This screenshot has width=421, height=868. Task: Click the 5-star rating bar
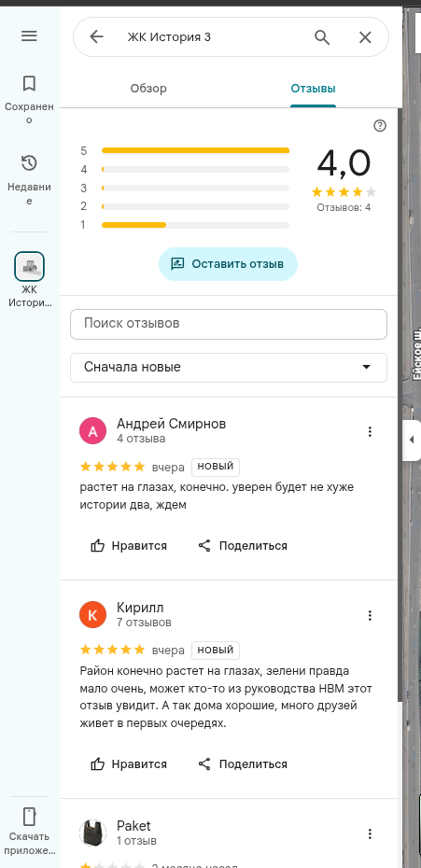click(195, 150)
